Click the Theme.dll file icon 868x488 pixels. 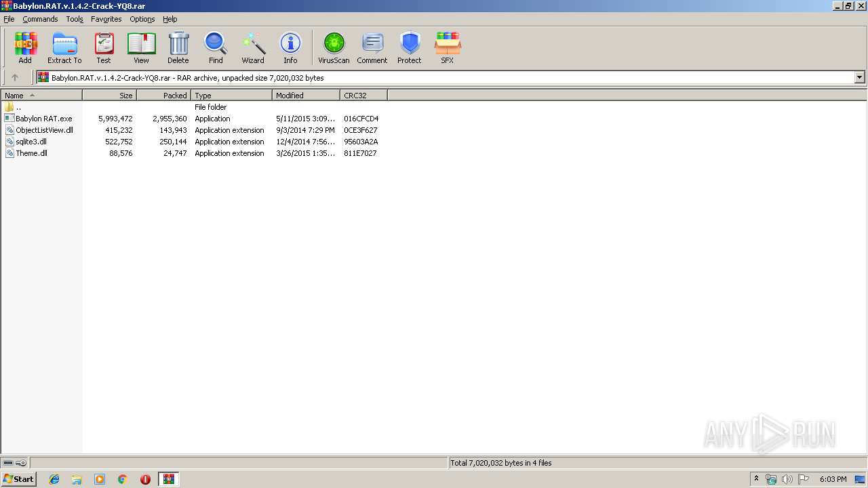click(x=9, y=153)
